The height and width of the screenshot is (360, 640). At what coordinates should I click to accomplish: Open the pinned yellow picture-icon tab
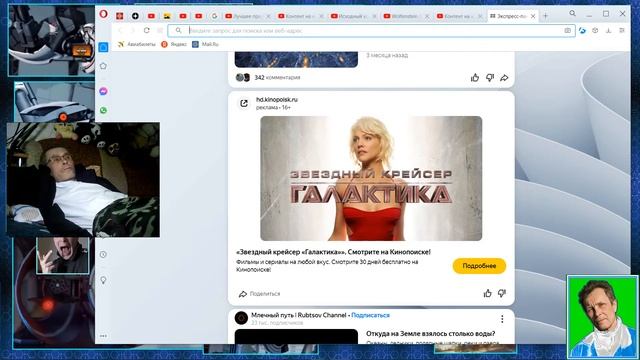click(167, 16)
